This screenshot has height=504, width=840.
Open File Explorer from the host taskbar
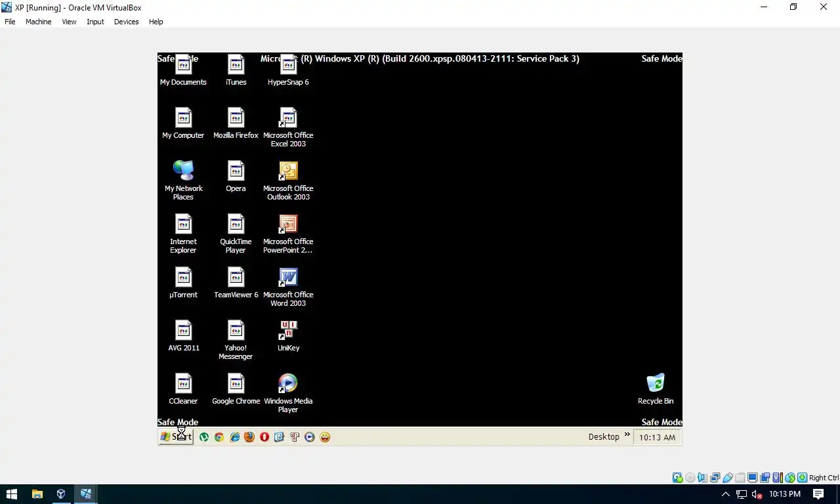coord(37,494)
